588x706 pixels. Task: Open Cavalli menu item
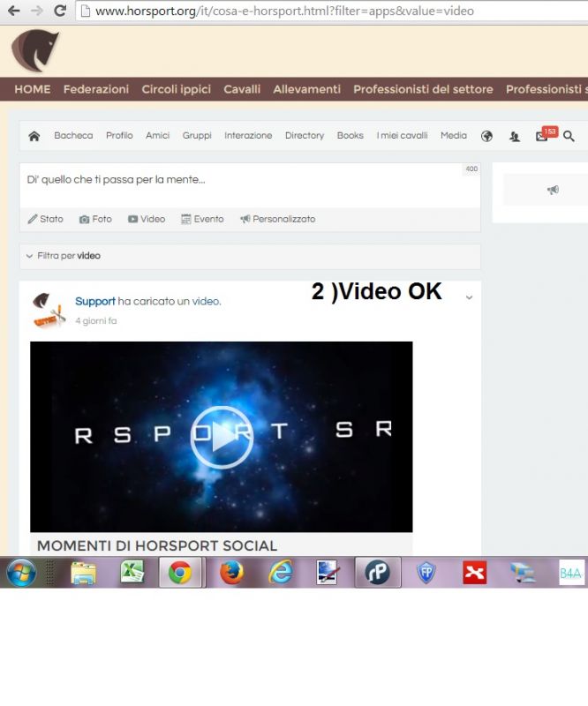coord(242,89)
